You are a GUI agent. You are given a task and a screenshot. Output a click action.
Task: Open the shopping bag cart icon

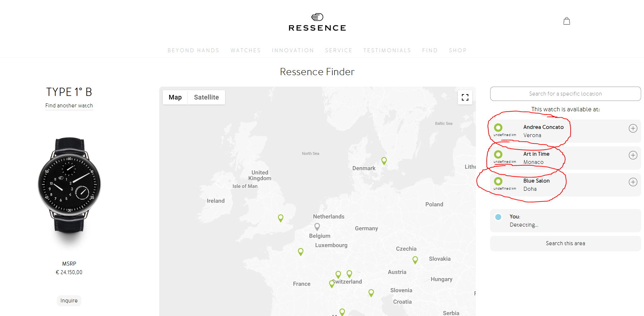[x=567, y=21]
